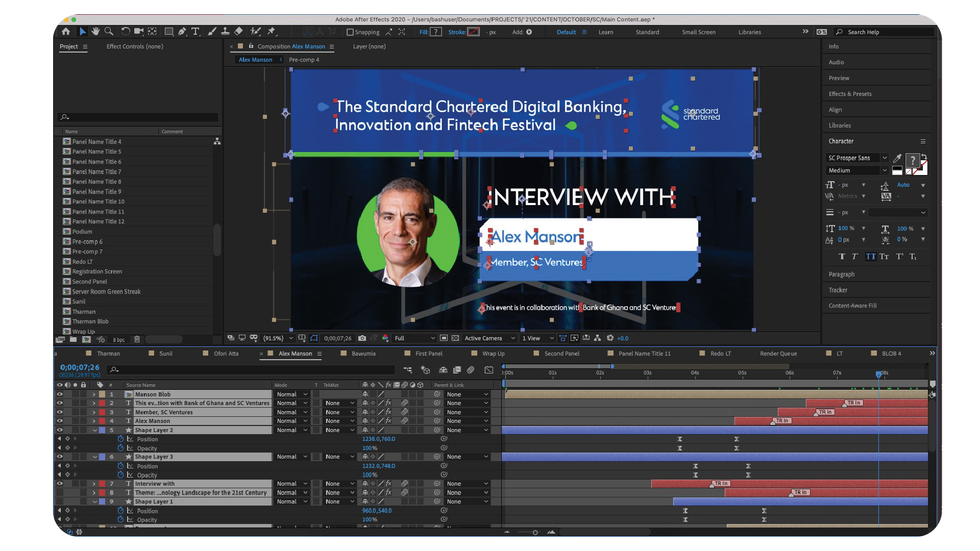Viewport: 980px width, 551px height.
Task: Toggle the transparency grid icon
Action: click(455, 338)
